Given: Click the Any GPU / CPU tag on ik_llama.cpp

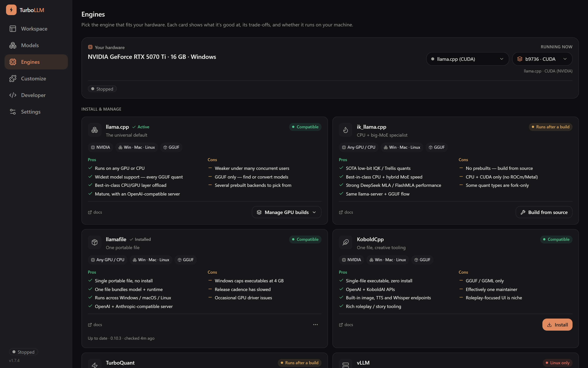Looking at the screenshot, I should (x=359, y=147).
